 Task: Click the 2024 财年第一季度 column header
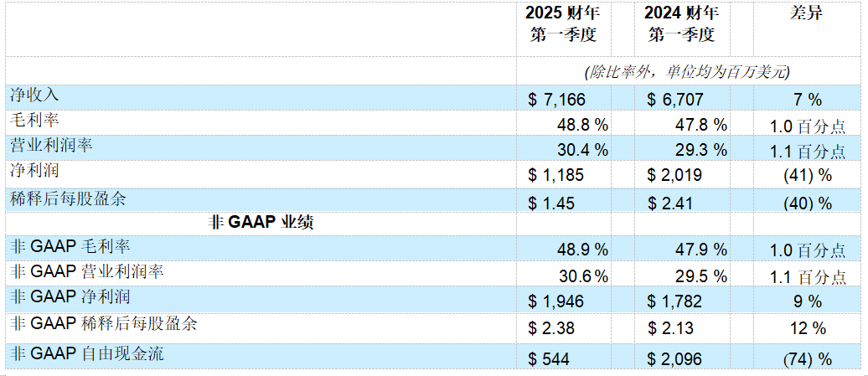click(x=681, y=24)
